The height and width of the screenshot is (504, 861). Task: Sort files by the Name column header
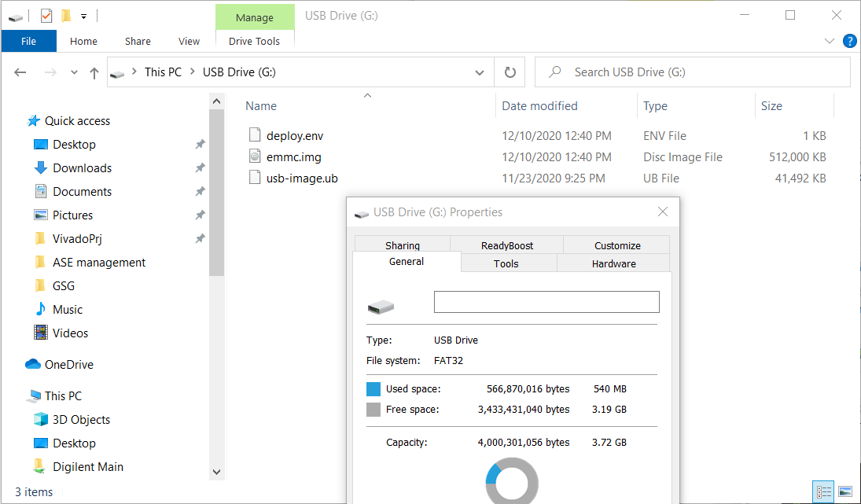click(x=261, y=106)
